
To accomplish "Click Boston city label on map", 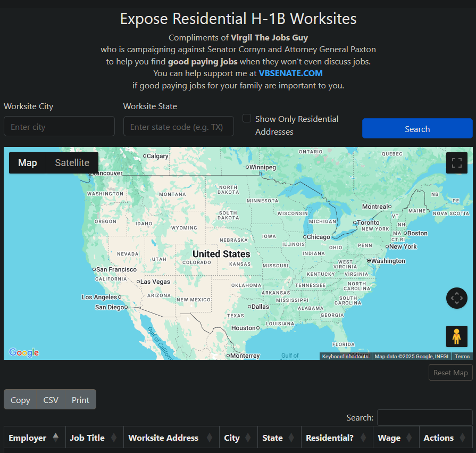I will tap(417, 233).
